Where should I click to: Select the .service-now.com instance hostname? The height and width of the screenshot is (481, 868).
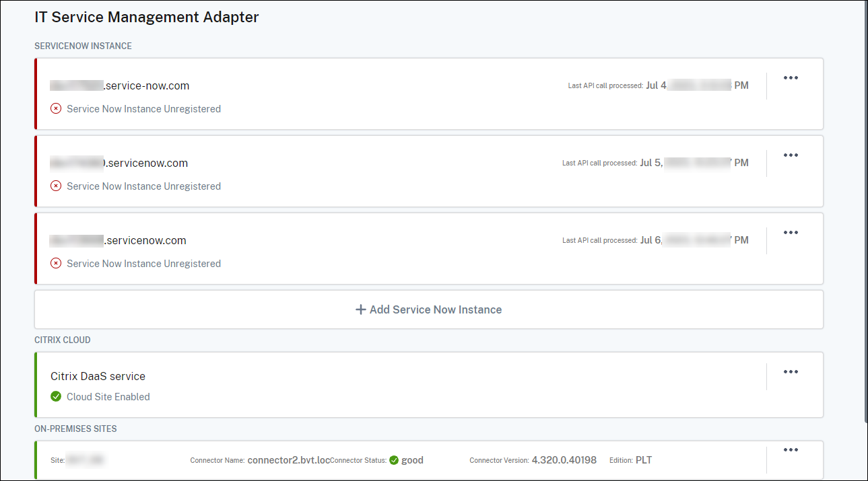point(145,85)
